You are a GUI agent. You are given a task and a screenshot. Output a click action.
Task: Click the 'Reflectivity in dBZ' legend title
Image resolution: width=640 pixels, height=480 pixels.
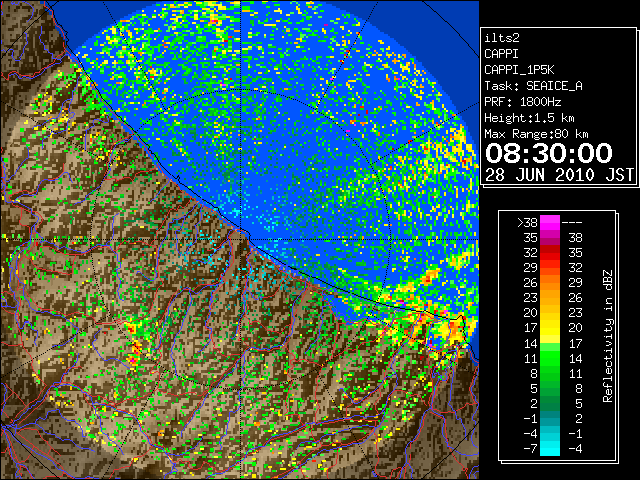coord(607,336)
